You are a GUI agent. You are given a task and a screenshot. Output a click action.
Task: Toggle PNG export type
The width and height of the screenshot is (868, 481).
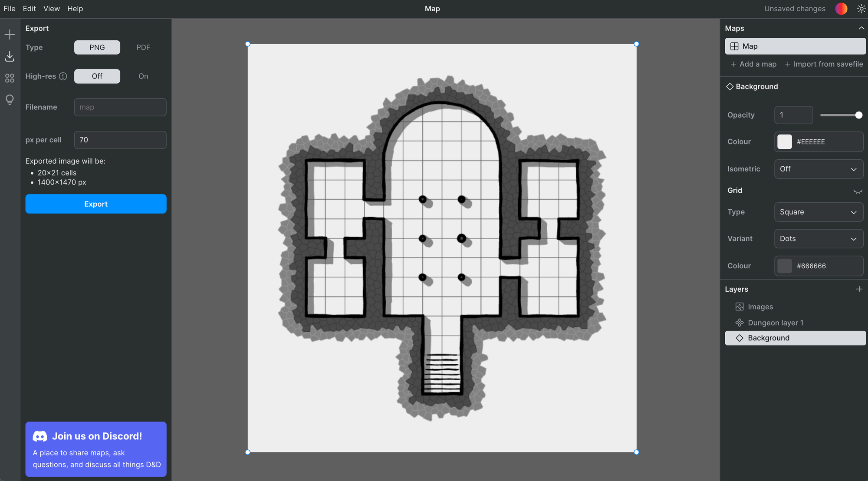[x=96, y=47]
